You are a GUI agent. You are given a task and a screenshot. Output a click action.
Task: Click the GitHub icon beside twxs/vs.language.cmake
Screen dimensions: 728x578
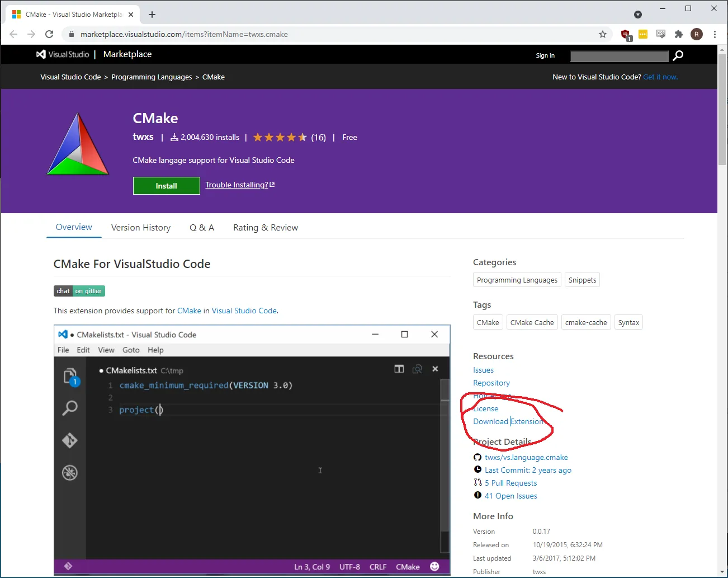click(478, 457)
